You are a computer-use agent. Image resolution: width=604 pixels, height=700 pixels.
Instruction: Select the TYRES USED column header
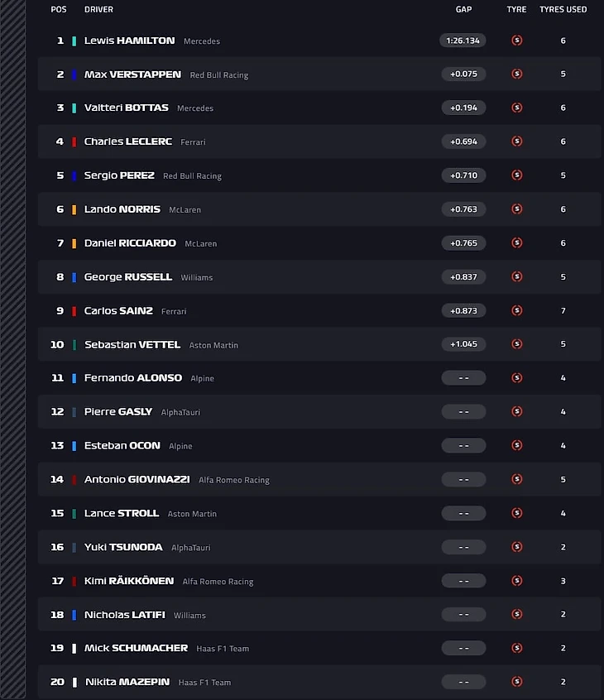coord(563,10)
